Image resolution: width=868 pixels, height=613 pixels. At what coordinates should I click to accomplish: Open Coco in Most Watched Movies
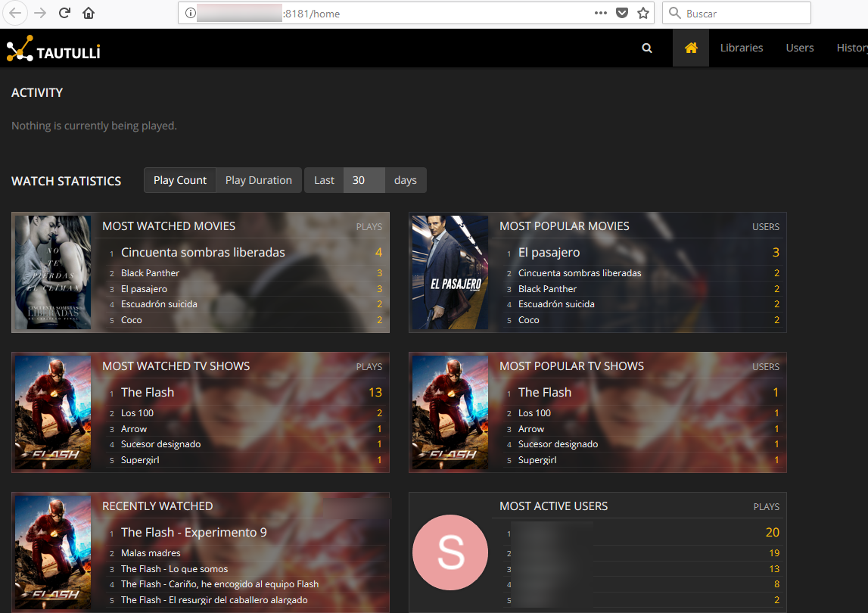(x=131, y=320)
